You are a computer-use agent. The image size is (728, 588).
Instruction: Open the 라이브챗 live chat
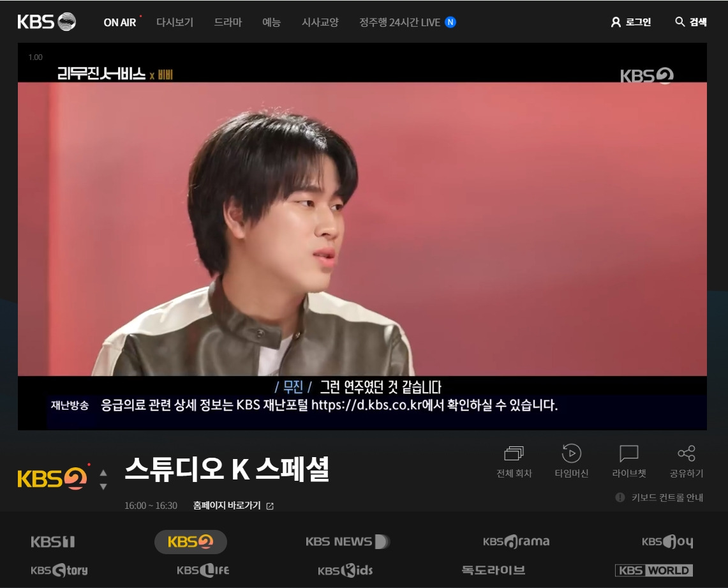click(x=628, y=461)
